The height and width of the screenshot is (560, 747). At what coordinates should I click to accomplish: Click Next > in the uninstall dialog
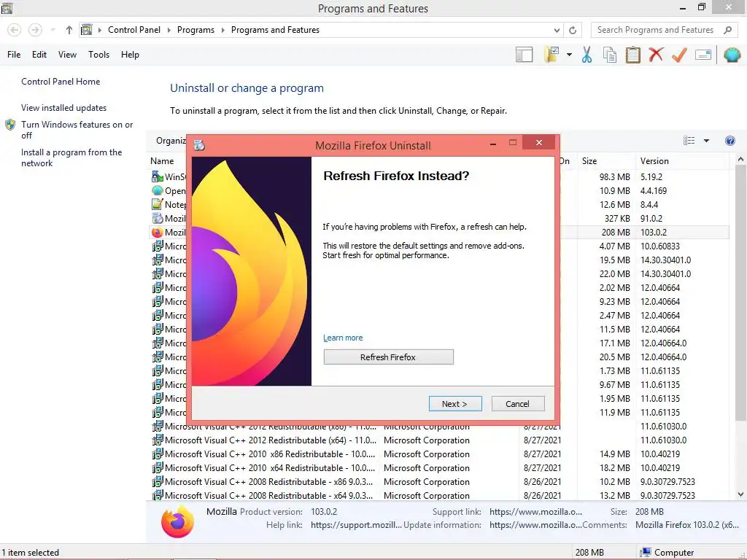point(455,404)
